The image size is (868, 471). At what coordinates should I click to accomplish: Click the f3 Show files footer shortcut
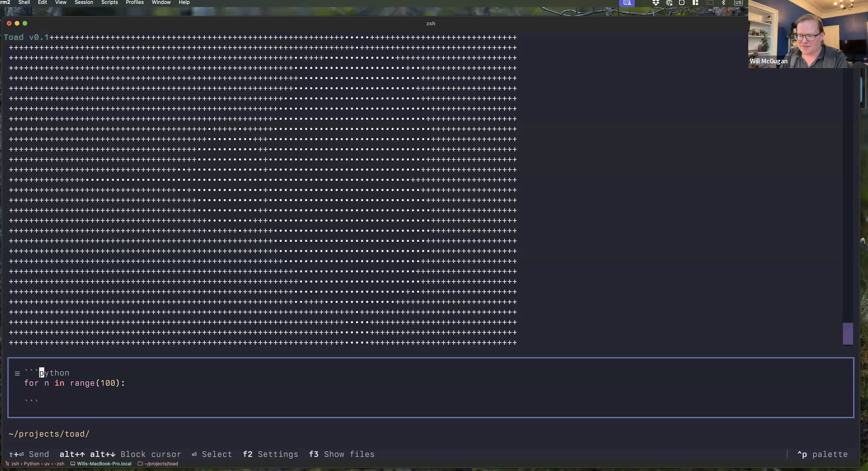click(341, 454)
